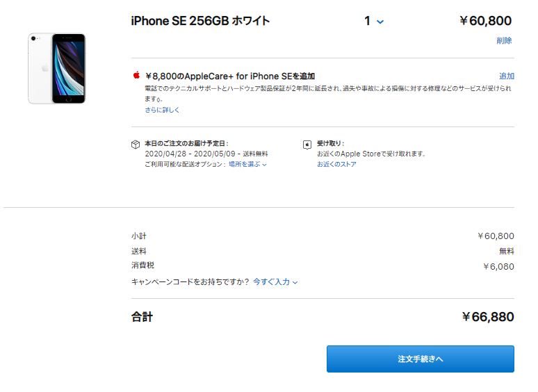Click the chevron next to 今すぐ入力
Image resolution: width=538 pixels, height=392 pixels.
pyautogui.click(x=295, y=283)
